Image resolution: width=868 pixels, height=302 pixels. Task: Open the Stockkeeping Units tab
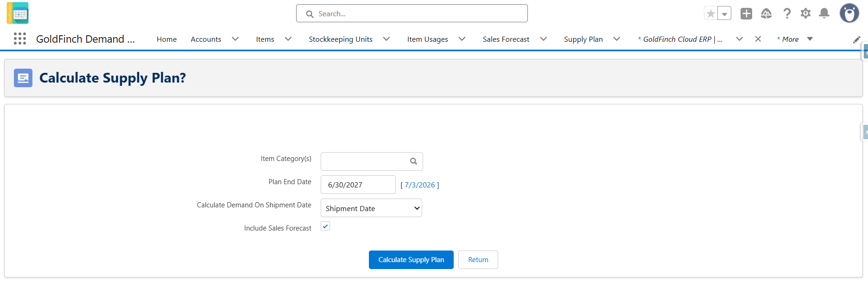(x=341, y=39)
